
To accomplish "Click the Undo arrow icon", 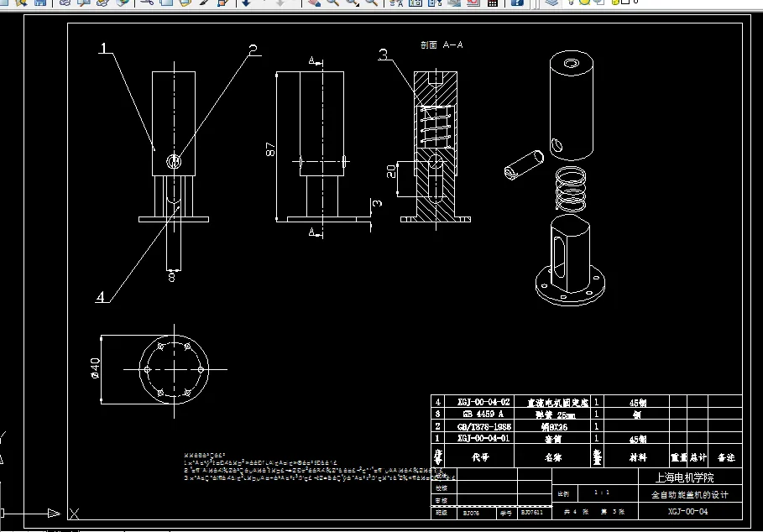I will pyautogui.click(x=247, y=2).
